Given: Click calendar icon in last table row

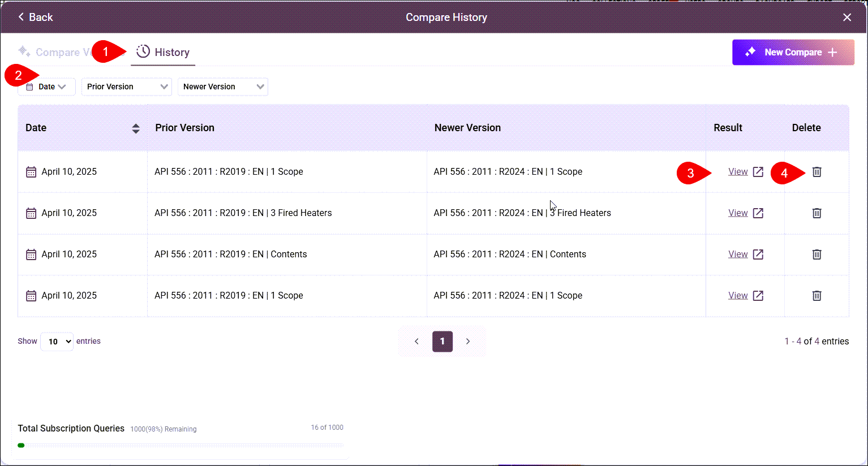Looking at the screenshot, I should click(31, 296).
